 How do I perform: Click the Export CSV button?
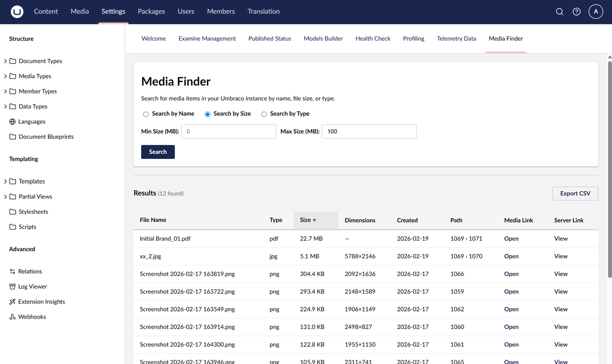(x=575, y=193)
